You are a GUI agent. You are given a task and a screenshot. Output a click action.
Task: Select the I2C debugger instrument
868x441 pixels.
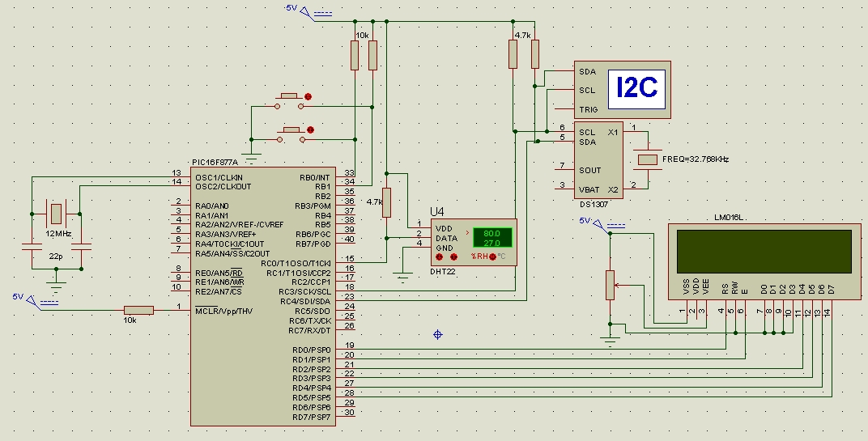[x=622, y=90]
